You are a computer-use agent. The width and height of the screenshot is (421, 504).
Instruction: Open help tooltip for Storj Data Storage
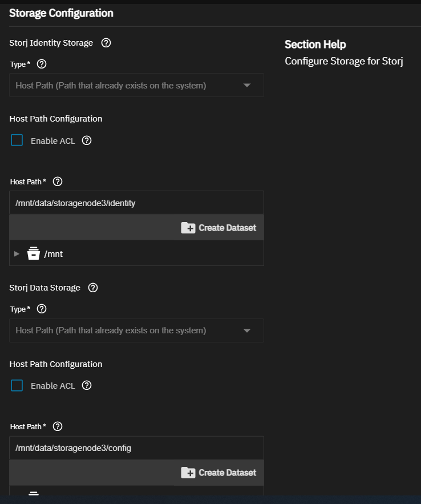(93, 288)
